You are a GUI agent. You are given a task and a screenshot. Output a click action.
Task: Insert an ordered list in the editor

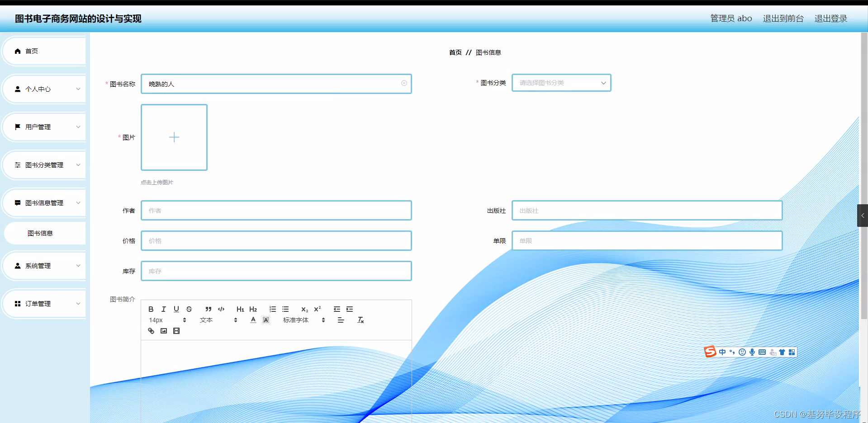coord(273,309)
